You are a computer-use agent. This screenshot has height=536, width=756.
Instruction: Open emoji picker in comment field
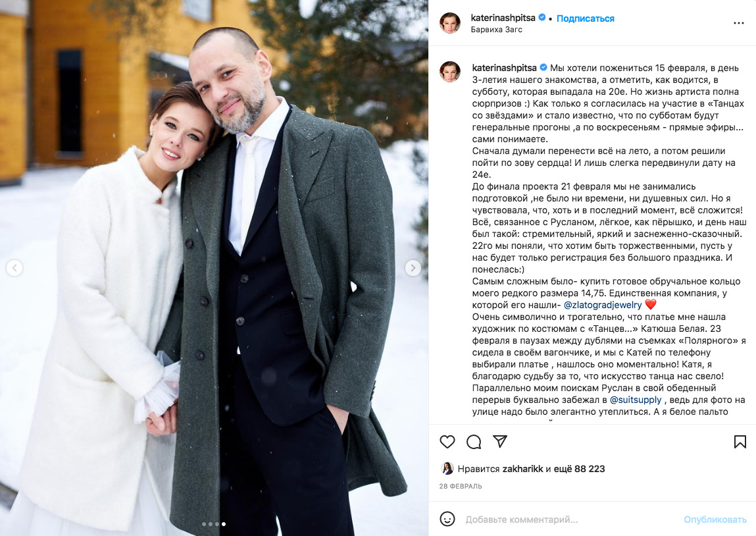point(447,519)
